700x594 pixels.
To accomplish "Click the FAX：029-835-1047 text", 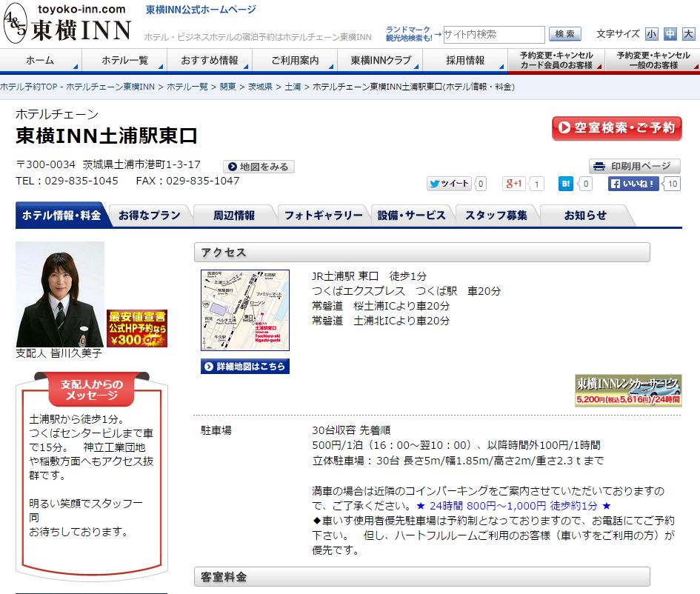I will click(188, 181).
